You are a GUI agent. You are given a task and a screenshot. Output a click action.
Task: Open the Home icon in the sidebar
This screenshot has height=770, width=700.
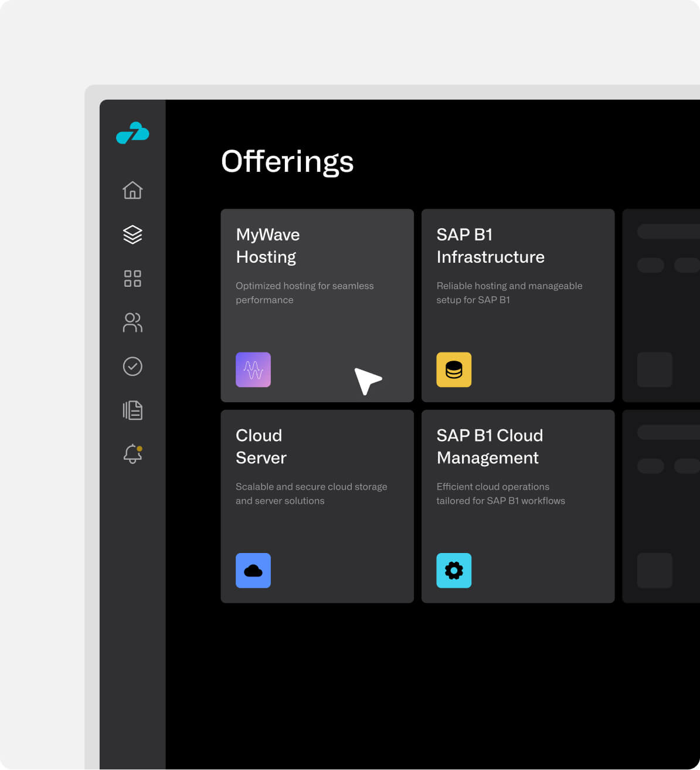click(132, 190)
